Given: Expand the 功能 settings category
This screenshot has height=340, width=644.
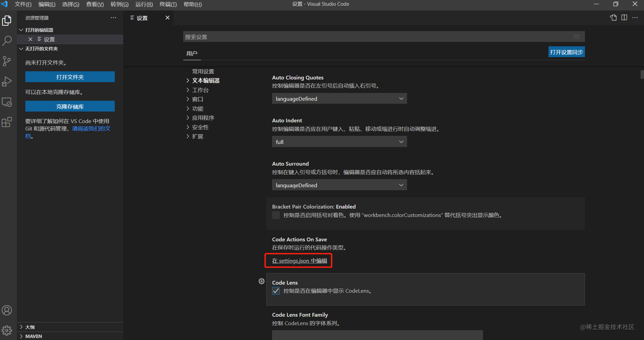Looking at the screenshot, I should [x=188, y=108].
